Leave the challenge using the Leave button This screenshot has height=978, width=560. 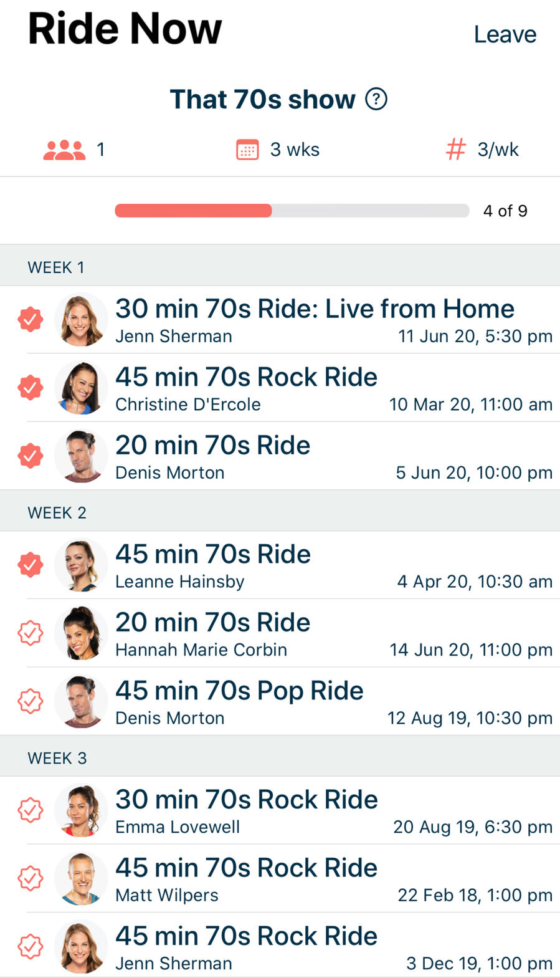point(505,34)
